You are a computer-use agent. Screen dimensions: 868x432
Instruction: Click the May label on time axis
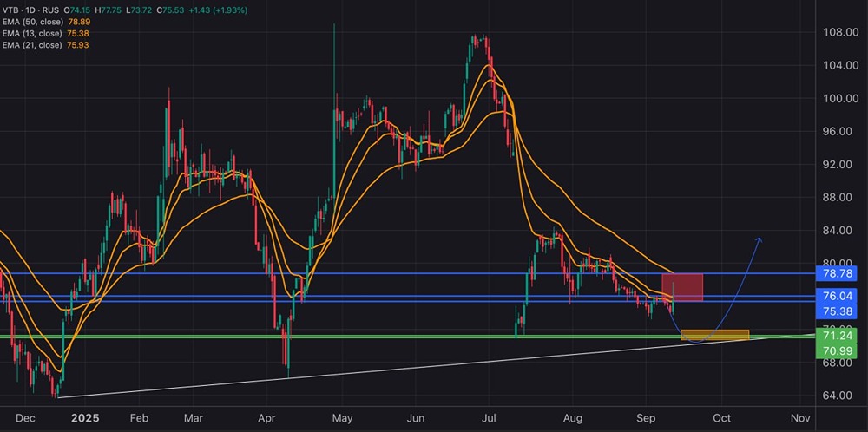coord(342,418)
